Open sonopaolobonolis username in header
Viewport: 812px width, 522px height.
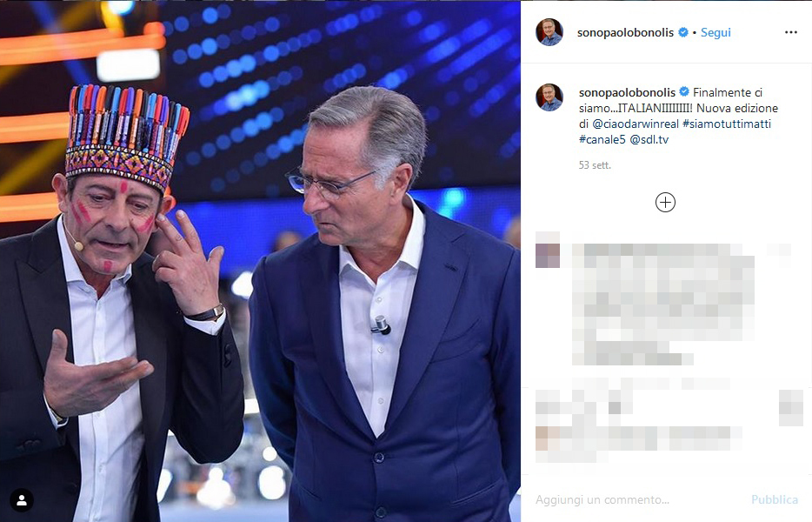click(626, 32)
